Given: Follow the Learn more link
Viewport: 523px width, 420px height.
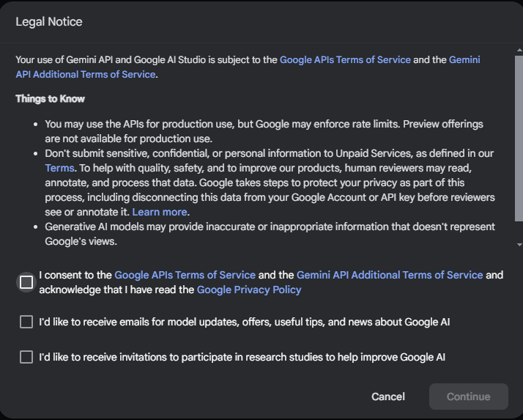Looking at the screenshot, I should point(160,212).
